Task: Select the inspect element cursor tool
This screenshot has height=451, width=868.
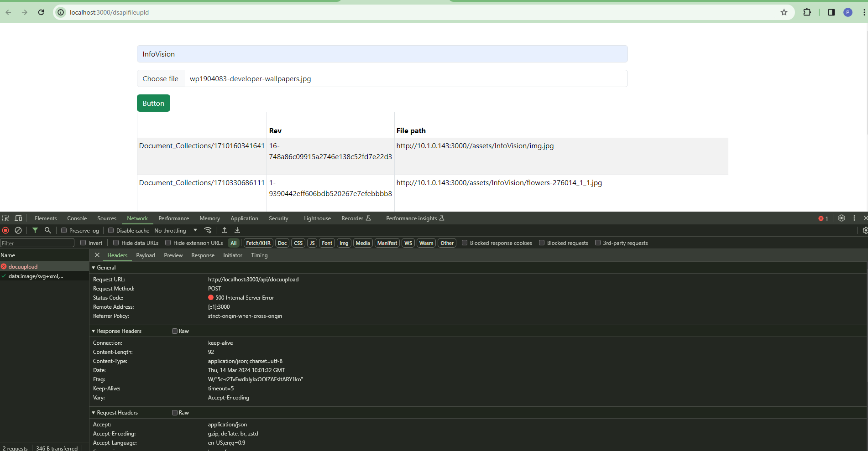Action: pyautogui.click(x=5, y=218)
